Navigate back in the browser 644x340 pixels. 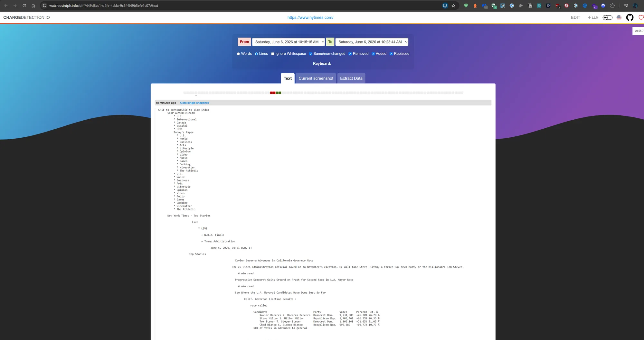pos(6,5)
